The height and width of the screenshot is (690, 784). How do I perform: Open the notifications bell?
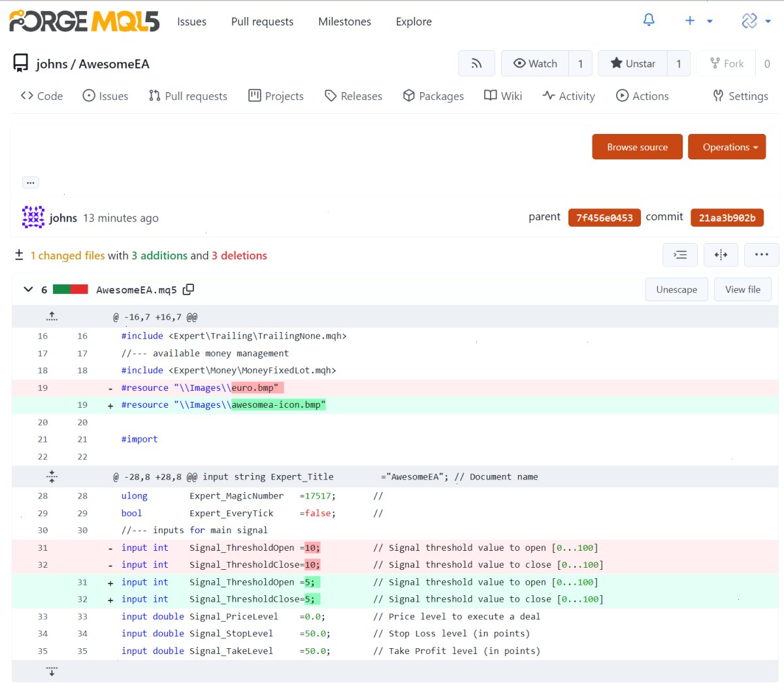click(649, 21)
